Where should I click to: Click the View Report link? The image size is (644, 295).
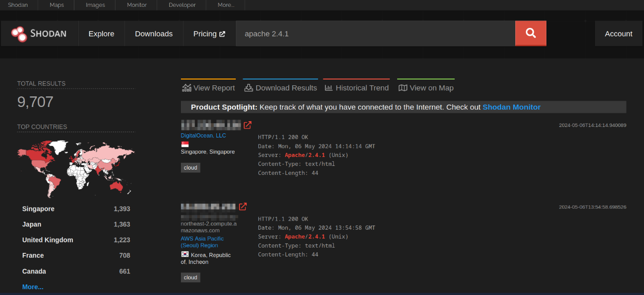tap(208, 88)
